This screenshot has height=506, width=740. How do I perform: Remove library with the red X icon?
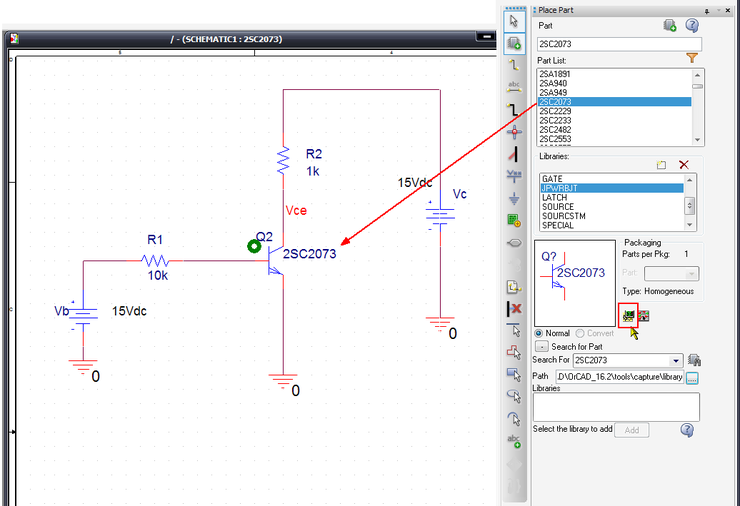pyautogui.click(x=684, y=164)
